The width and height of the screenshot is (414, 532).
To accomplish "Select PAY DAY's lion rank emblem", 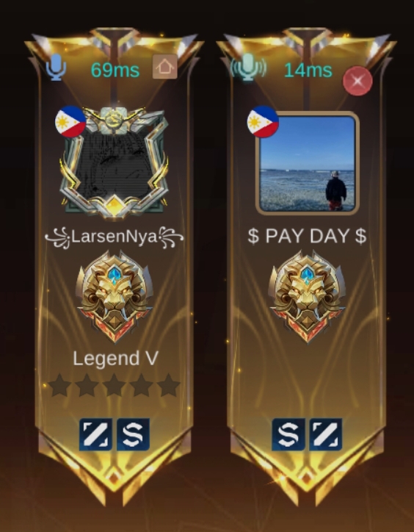I will click(307, 297).
